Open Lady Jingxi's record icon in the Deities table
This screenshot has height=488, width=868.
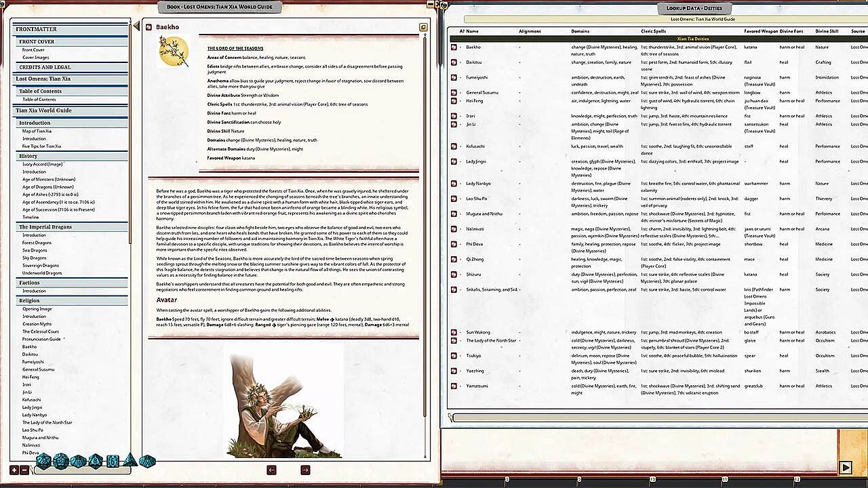click(x=454, y=161)
